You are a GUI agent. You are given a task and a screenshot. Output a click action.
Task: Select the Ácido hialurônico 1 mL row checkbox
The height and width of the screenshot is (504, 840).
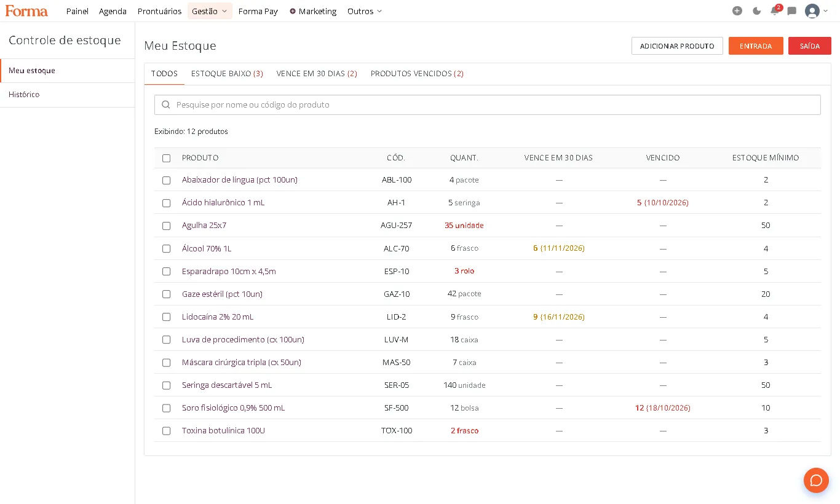coord(166,203)
